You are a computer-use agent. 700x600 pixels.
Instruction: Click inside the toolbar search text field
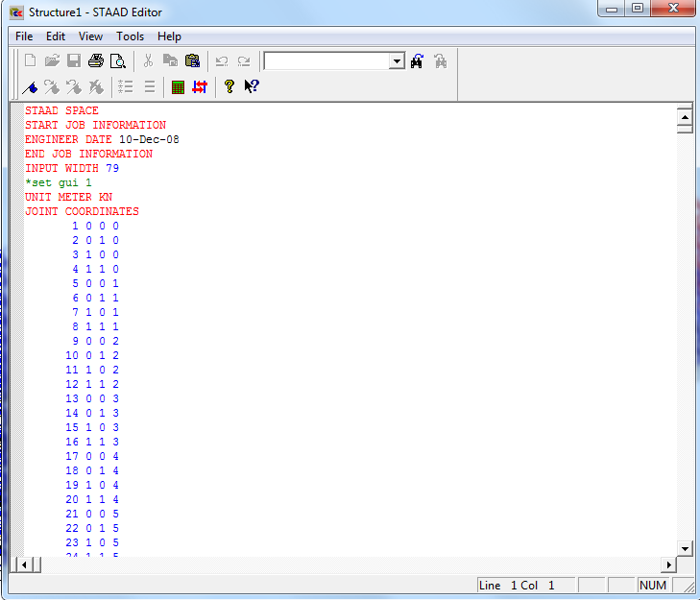(x=326, y=61)
